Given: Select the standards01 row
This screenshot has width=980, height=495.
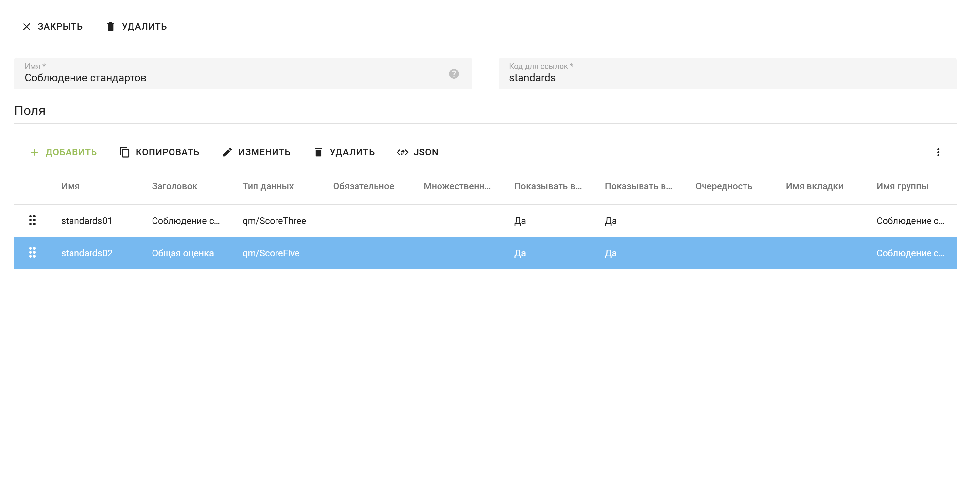Looking at the screenshot, I should coord(86,221).
